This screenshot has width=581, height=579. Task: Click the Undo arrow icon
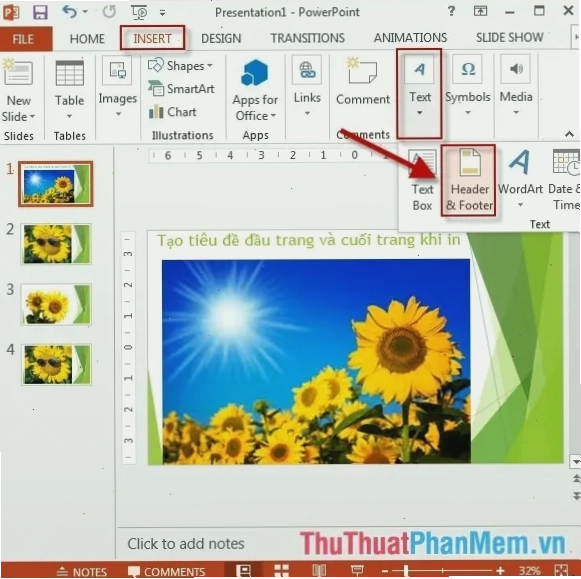pos(69,11)
